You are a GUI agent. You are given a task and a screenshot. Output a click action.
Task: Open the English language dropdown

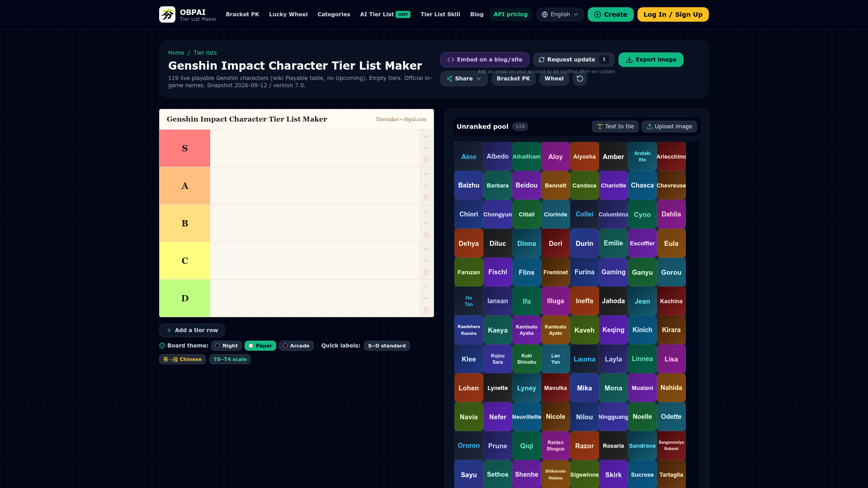[x=560, y=14]
